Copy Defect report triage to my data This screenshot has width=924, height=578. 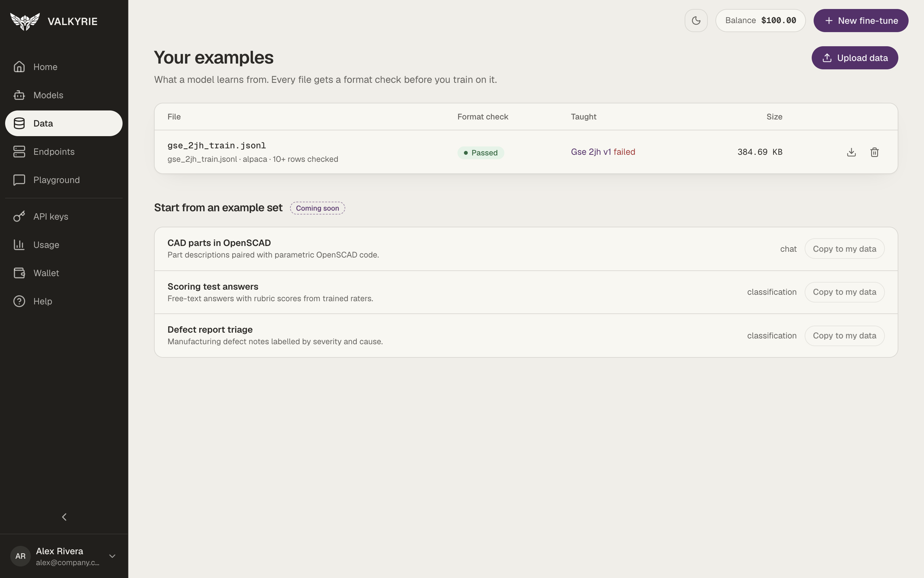pyautogui.click(x=844, y=336)
